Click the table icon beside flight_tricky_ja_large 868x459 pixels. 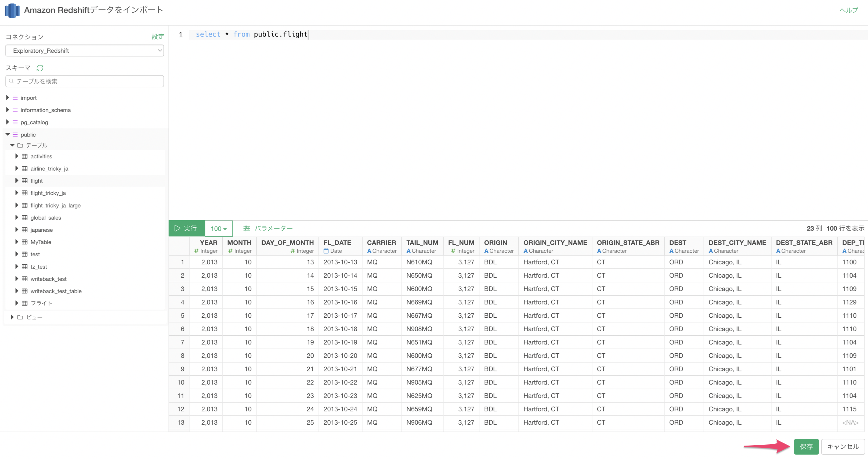(25, 205)
